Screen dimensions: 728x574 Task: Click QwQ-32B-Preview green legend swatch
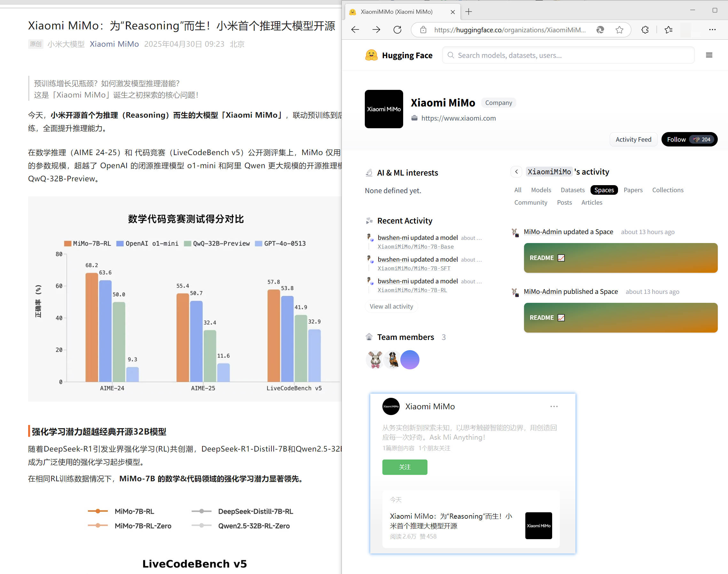(x=187, y=243)
